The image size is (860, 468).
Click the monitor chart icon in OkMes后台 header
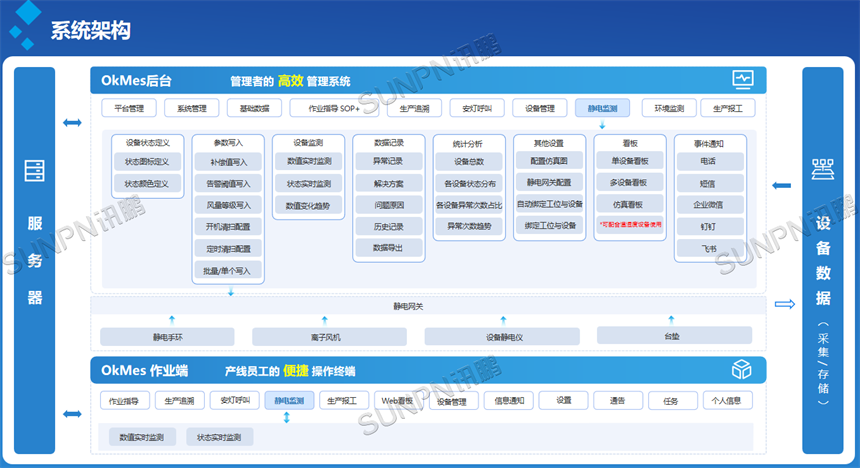tap(743, 80)
